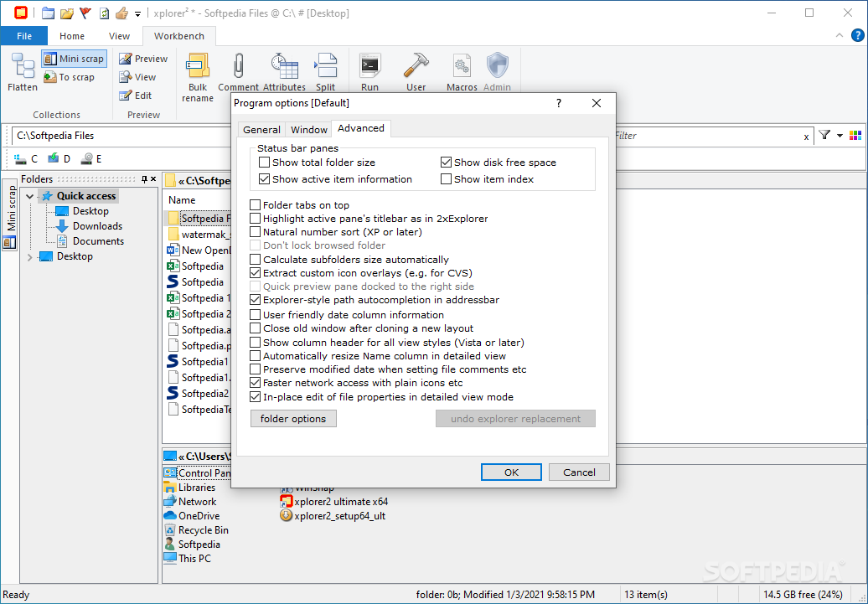Viewport: 868px width, 604px height.
Task: Click the dialog help question mark
Action: pos(559,103)
